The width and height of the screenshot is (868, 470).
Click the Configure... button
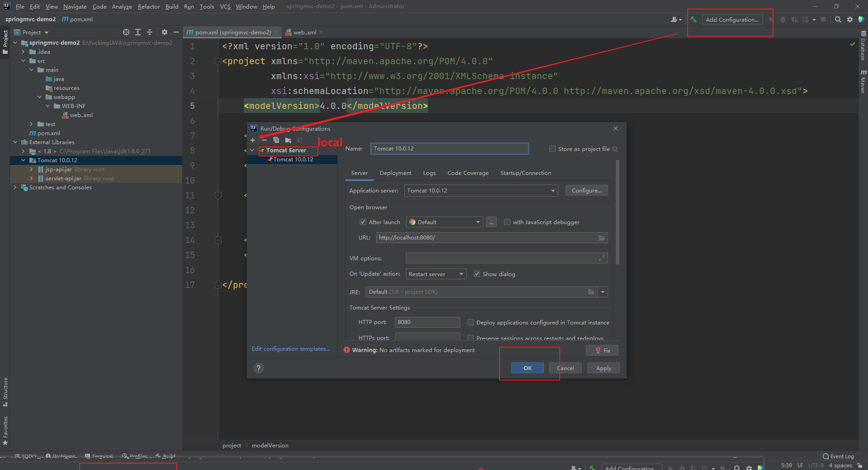pyautogui.click(x=587, y=191)
